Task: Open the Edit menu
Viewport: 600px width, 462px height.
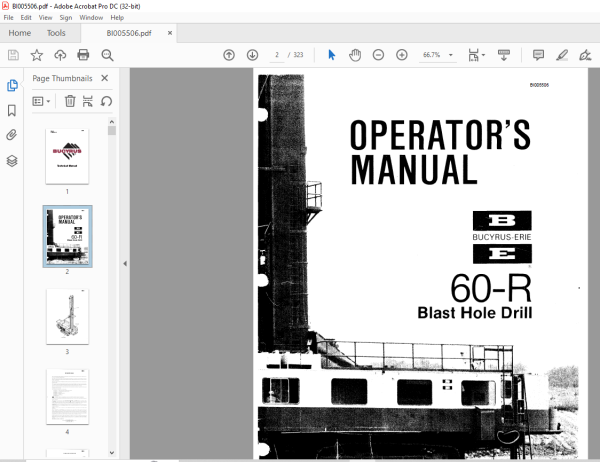Action: click(x=26, y=18)
